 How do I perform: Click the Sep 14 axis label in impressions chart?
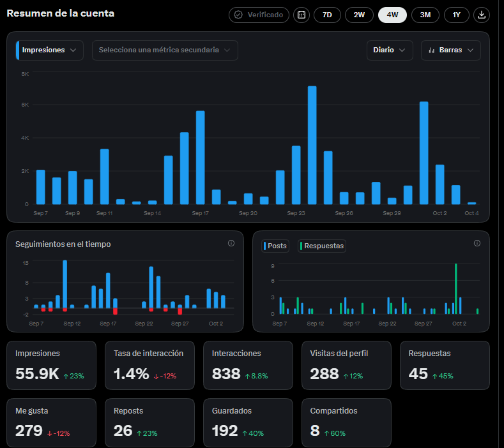coord(153,213)
